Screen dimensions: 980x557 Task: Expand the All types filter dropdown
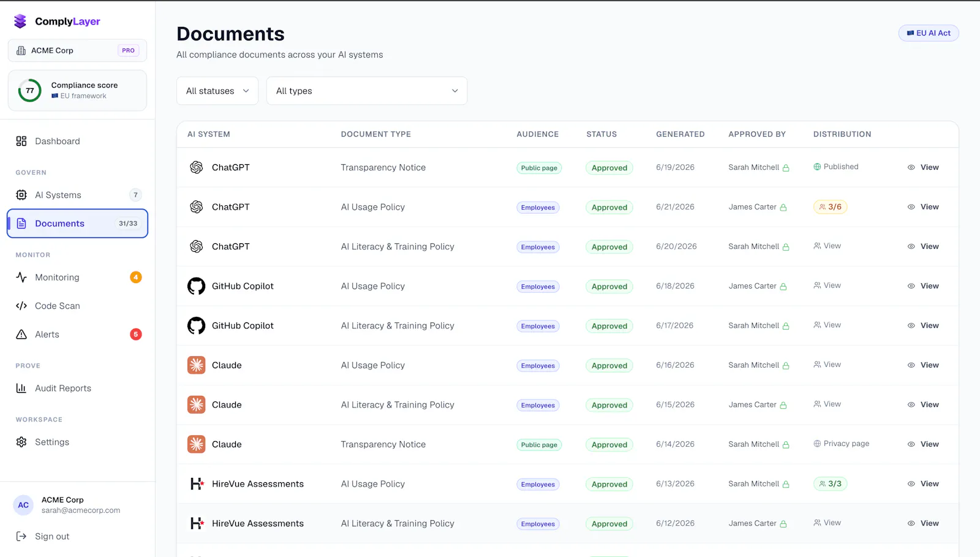coord(367,91)
